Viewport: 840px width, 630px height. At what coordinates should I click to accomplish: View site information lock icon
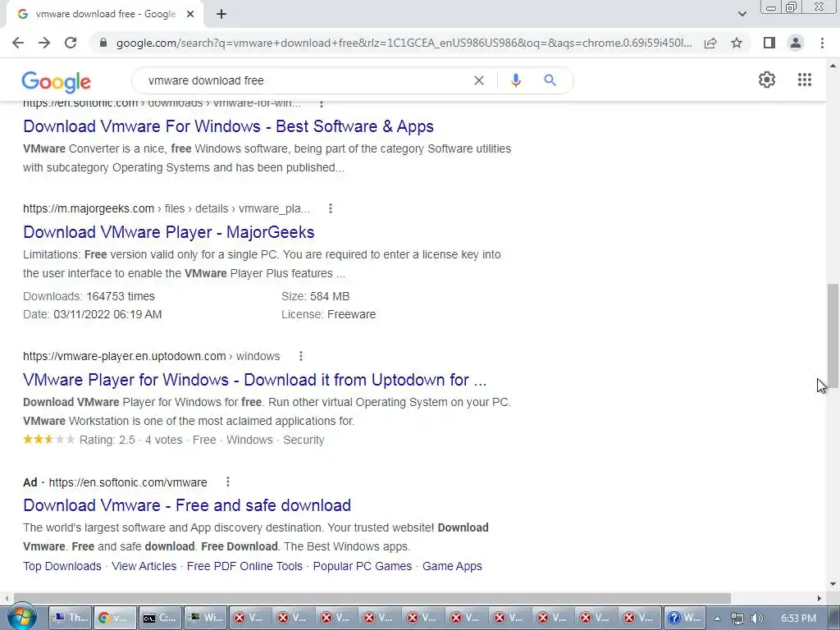point(103,43)
